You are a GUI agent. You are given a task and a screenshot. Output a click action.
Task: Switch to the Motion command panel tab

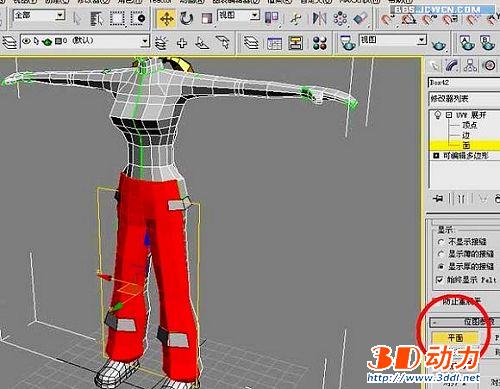click(x=489, y=65)
